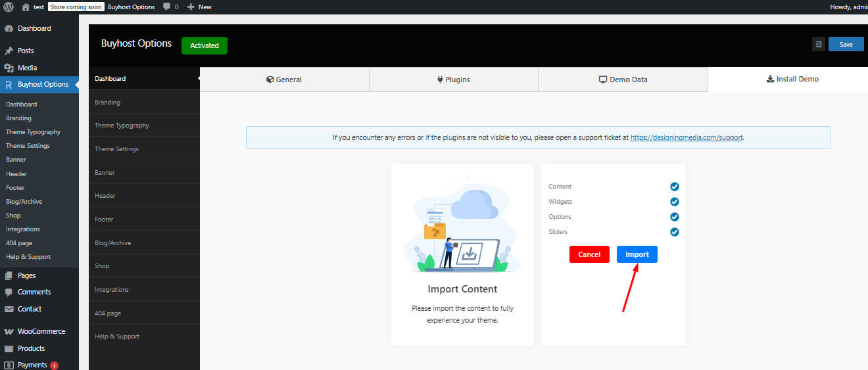Click the green Activated badge

pyautogui.click(x=205, y=45)
